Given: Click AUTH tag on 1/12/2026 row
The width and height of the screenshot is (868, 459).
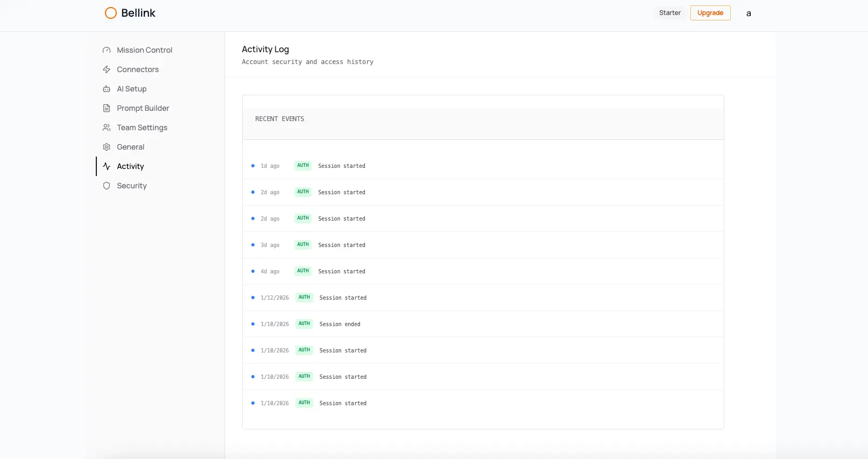Looking at the screenshot, I should pos(304,297).
